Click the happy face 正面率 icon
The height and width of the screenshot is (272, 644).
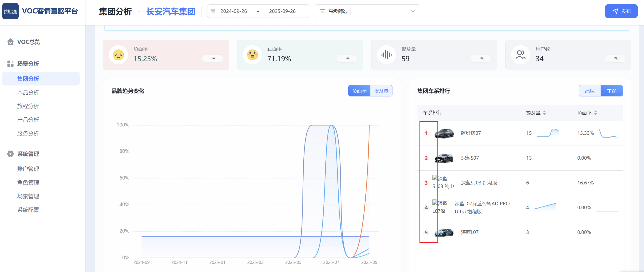pos(252,55)
